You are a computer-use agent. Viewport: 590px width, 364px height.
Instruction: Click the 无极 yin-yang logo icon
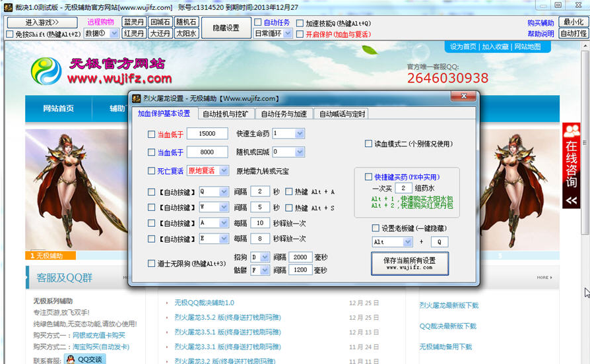(46, 71)
